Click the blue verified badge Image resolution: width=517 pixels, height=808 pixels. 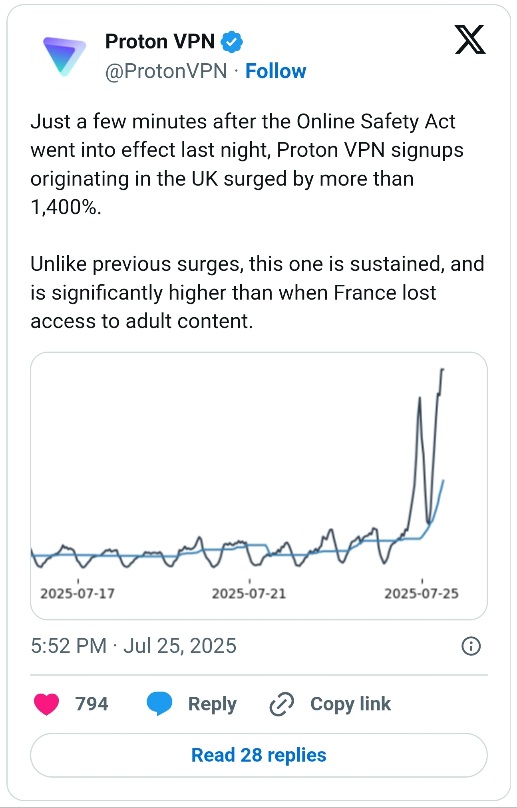pos(232,42)
